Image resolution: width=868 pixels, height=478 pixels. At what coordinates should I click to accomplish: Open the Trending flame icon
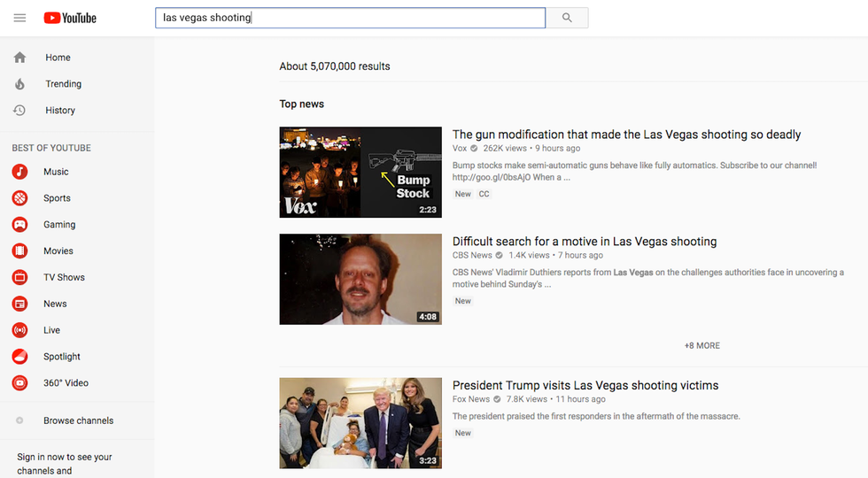coord(19,84)
